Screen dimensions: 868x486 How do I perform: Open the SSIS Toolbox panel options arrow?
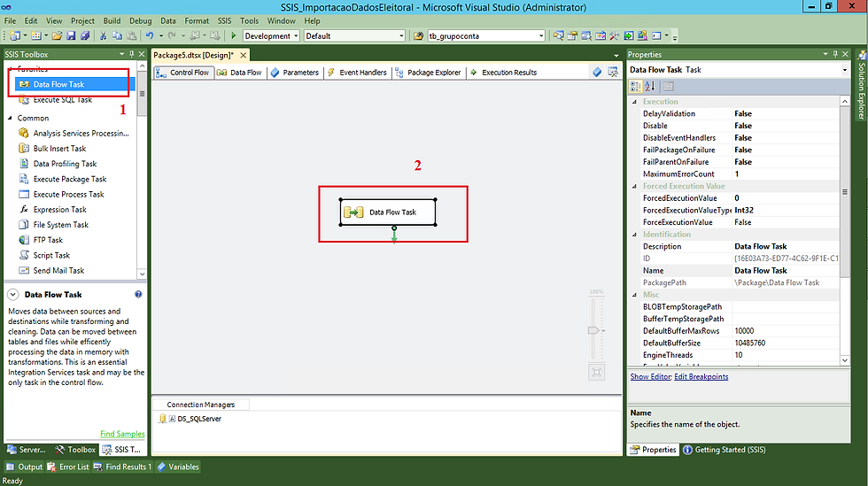pyautogui.click(x=122, y=54)
